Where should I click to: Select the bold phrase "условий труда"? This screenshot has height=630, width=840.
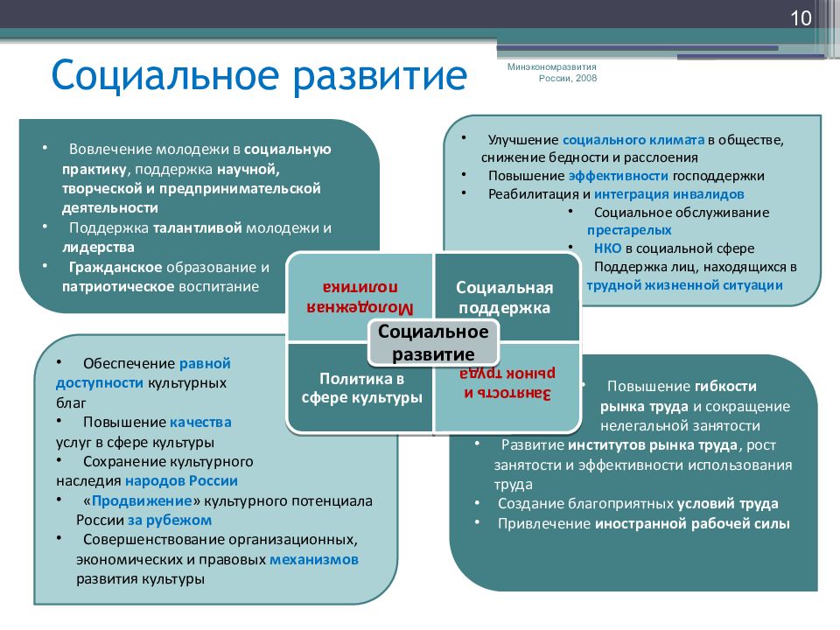[727, 504]
